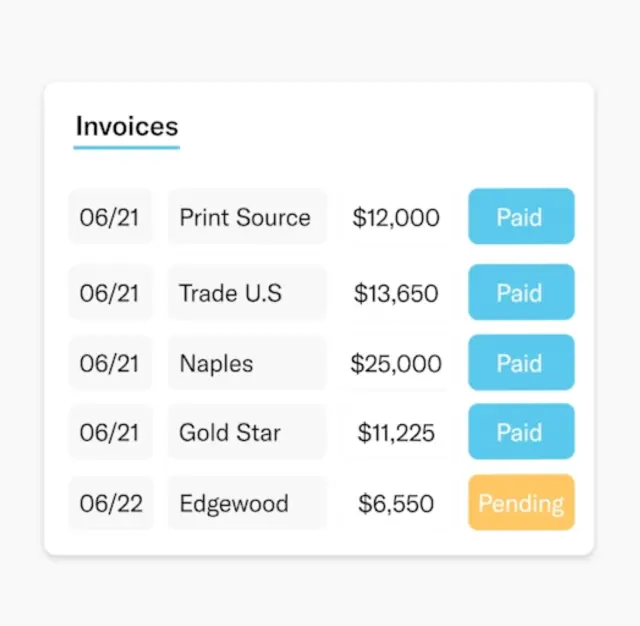Image resolution: width=640 pixels, height=626 pixels.
Task: Click Gold Star's Paid status badge
Action: (x=521, y=431)
